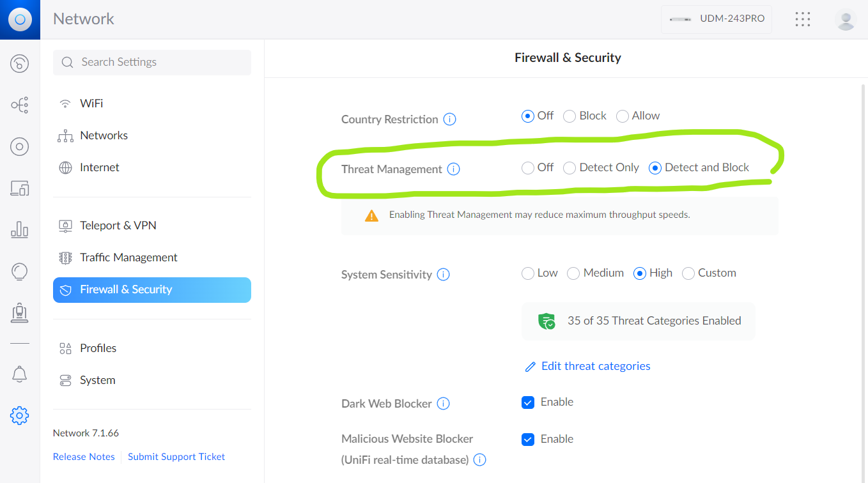
Task: Open the UDM-243PRO device selector
Action: pyautogui.click(x=717, y=19)
